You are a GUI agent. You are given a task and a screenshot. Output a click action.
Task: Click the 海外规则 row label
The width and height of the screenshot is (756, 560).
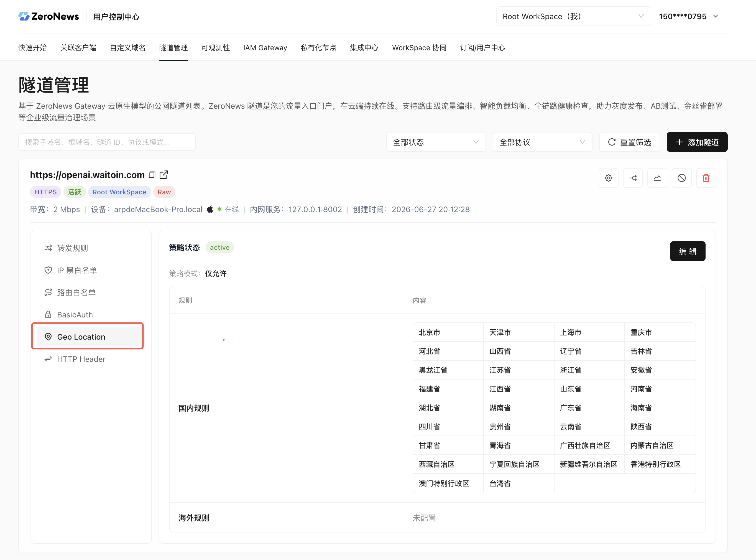tap(194, 518)
